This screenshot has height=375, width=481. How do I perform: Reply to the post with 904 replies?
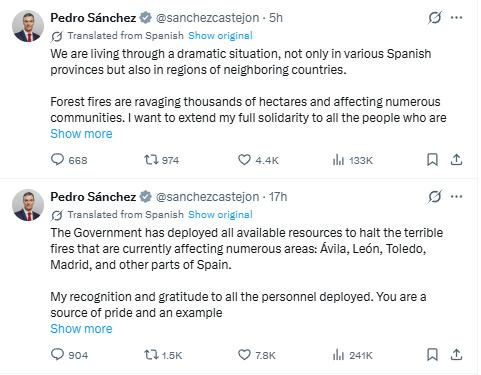coord(57,354)
